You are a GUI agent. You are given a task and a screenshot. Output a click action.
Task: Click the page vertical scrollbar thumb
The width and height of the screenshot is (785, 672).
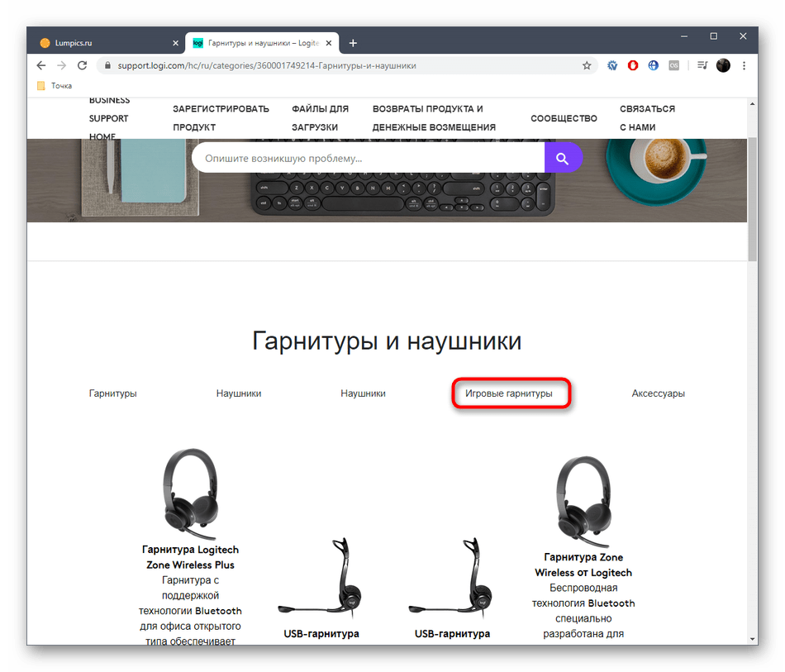(x=752, y=199)
